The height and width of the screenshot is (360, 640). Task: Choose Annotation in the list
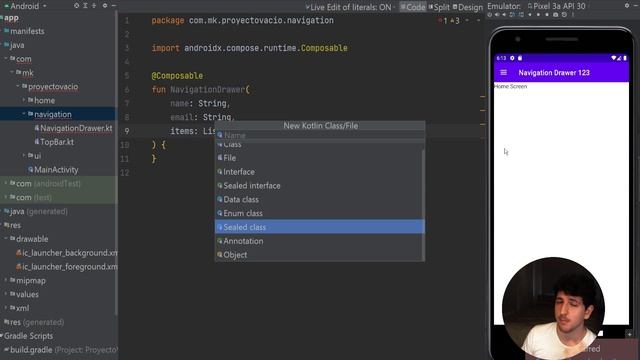[320, 241]
